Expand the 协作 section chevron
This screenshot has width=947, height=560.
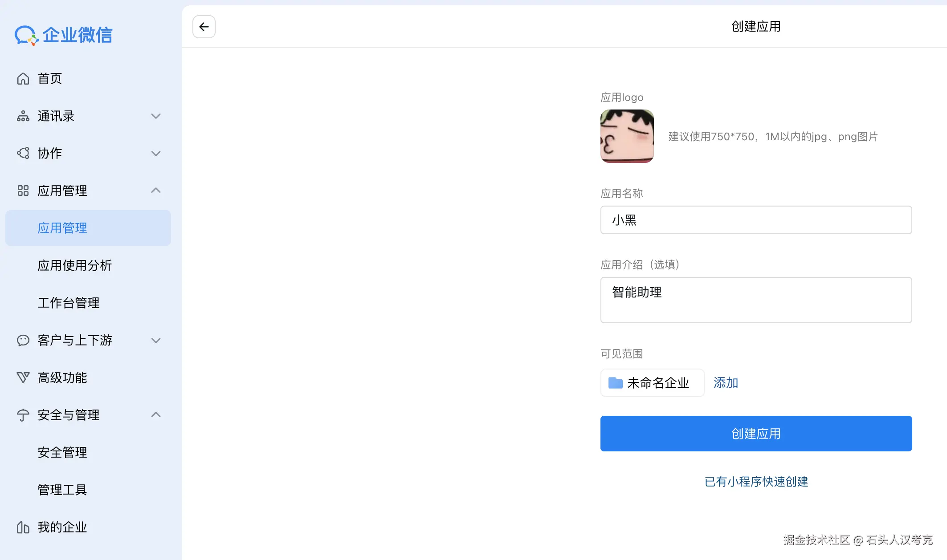pyautogui.click(x=156, y=154)
